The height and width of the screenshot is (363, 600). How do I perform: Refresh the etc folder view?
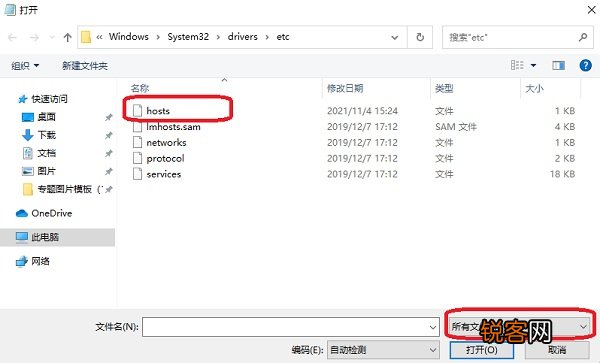[x=420, y=37]
